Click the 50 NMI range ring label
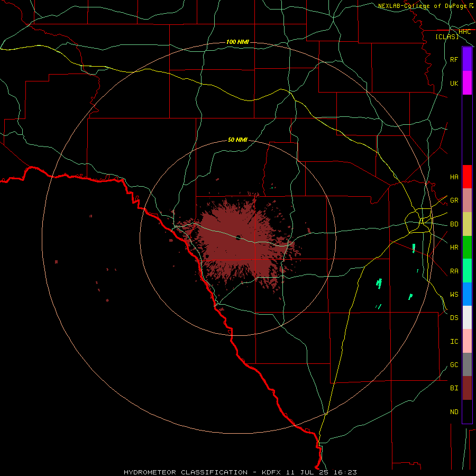 coord(237,140)
